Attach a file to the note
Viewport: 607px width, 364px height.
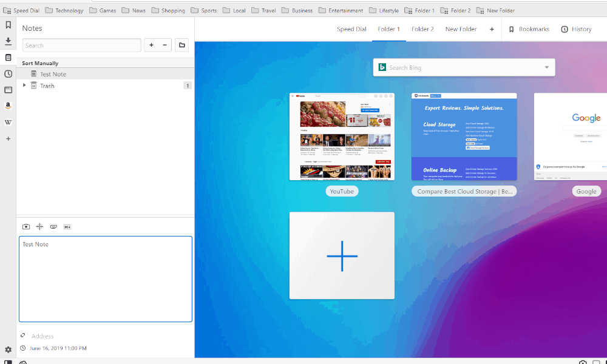point(53,226)
